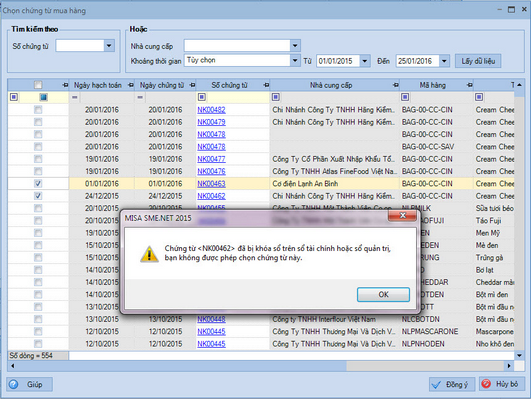Select cell NLPMASCARONE
The height and width of the screenshot is (399, 531).
point(436,331)
